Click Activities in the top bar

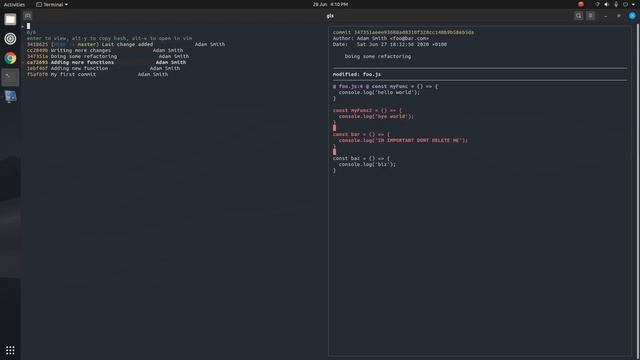click(14, 4)
